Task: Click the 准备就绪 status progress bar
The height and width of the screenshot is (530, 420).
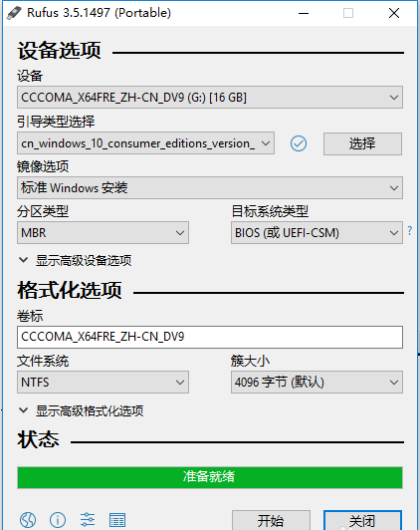Action: pyautogui.click(x=210, y=477)
